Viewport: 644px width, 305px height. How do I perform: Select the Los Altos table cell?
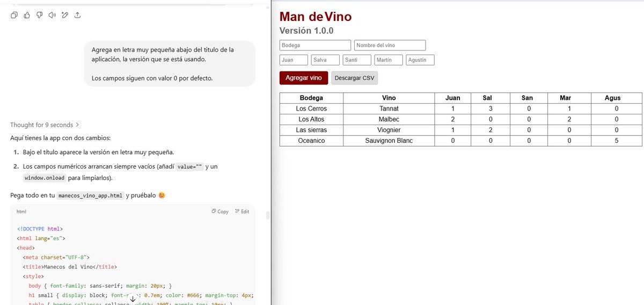point(311,119)
